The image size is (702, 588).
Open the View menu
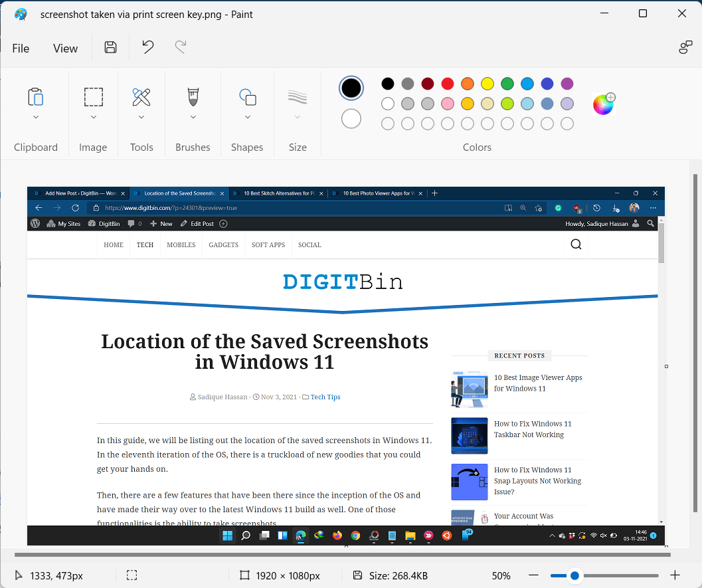click(65, 49)
